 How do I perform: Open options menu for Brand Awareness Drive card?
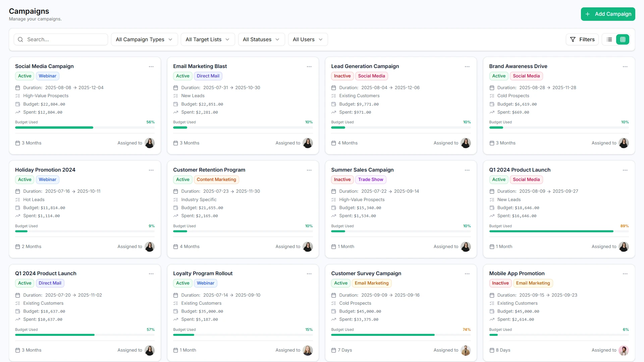[x=625, y=67]
